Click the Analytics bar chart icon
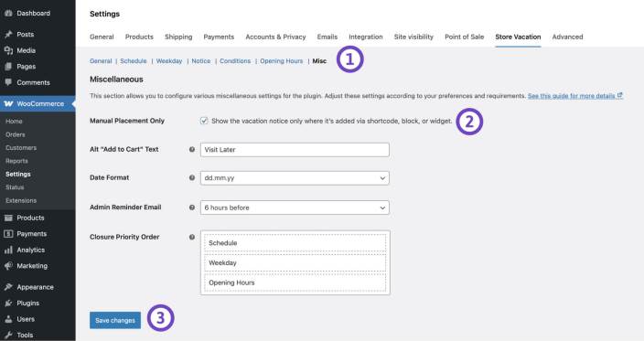The width and height of the screenshot is (644, 341). pos(8,250)
